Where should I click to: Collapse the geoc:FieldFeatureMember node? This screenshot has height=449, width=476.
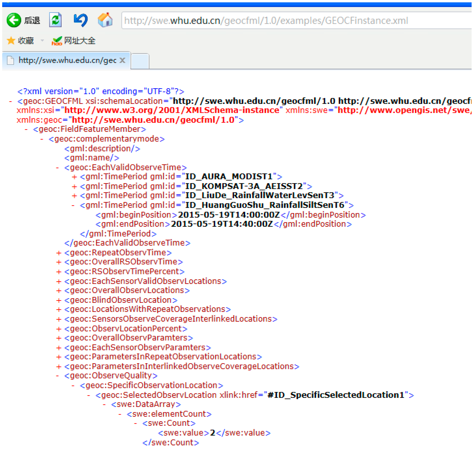(x=26, y=129)
